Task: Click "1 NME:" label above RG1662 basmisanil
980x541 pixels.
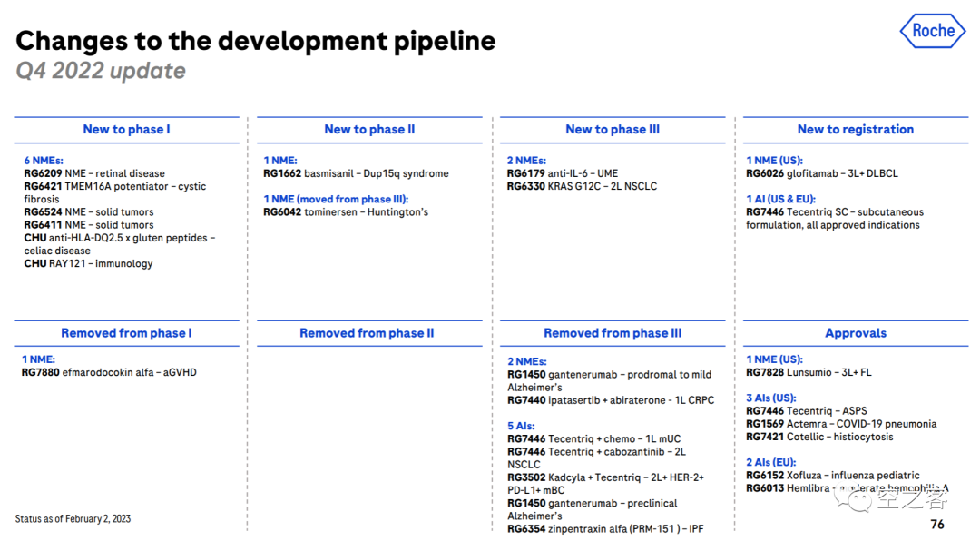Action: pyautogui.click(x=280, y=161)
